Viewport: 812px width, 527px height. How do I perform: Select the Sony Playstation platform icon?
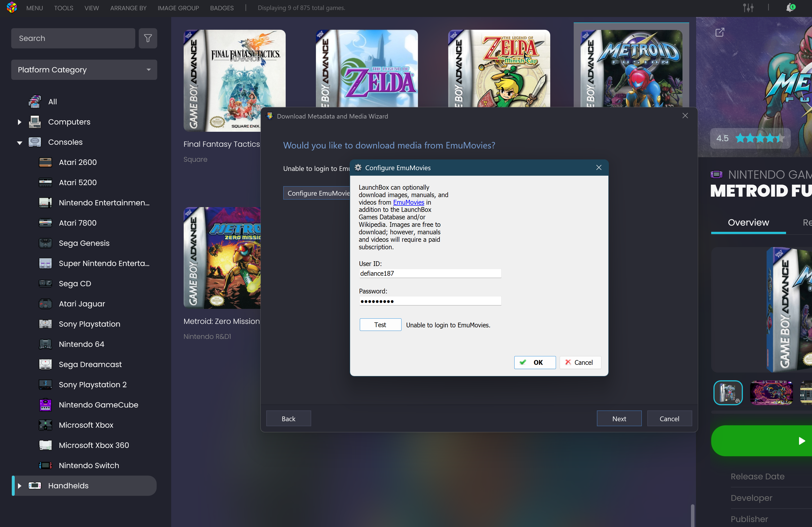click(45, 324)
